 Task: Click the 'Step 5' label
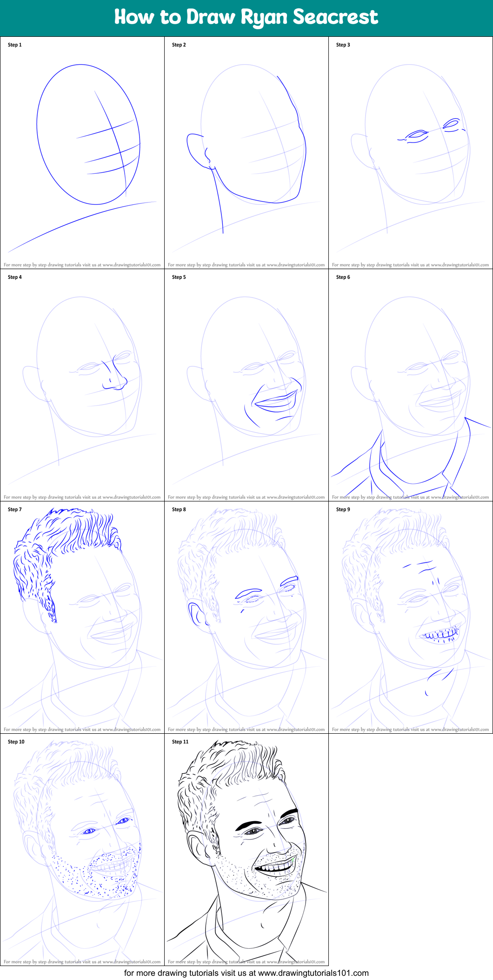(x=179, y=277)
